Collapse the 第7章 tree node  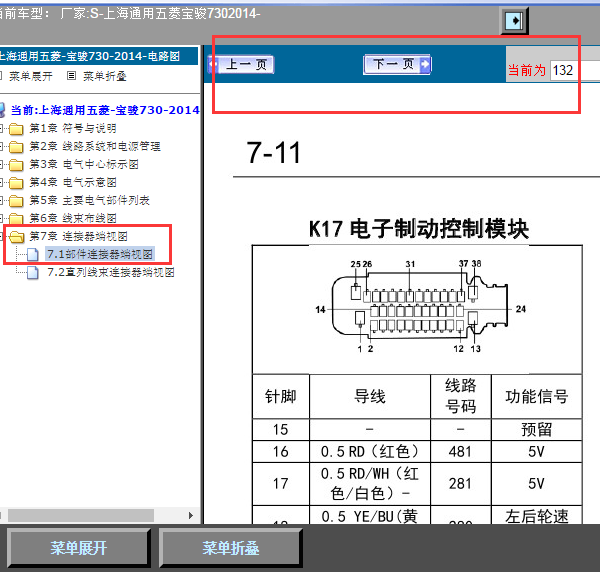[x=1, y=236]
